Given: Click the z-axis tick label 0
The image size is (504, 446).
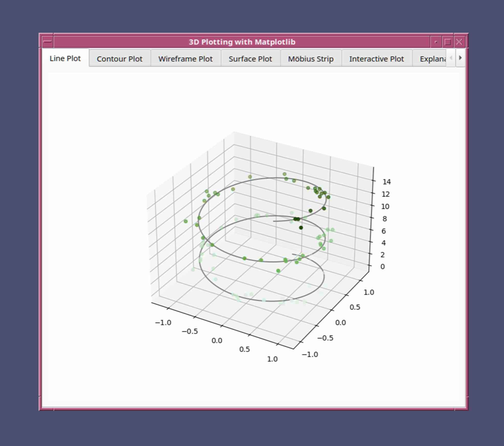Looking at the screenshot, I should click(382, 267).
